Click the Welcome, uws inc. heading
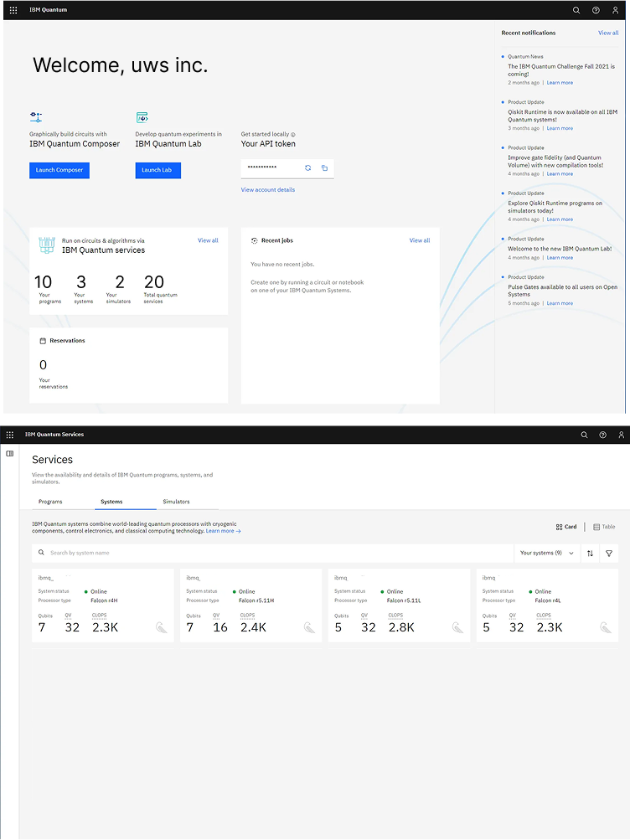Screen dimensions: 630x840 coord(120,65)
